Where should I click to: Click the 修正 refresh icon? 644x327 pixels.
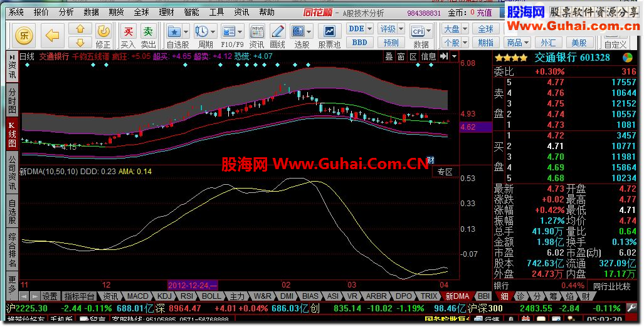tap(103, 31)
